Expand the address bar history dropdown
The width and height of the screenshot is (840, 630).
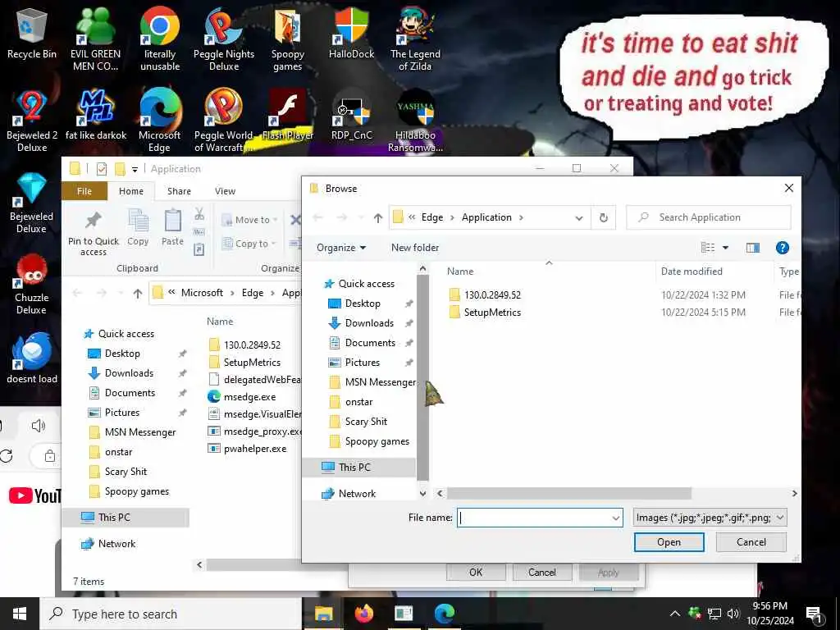[x=579, y=217]
